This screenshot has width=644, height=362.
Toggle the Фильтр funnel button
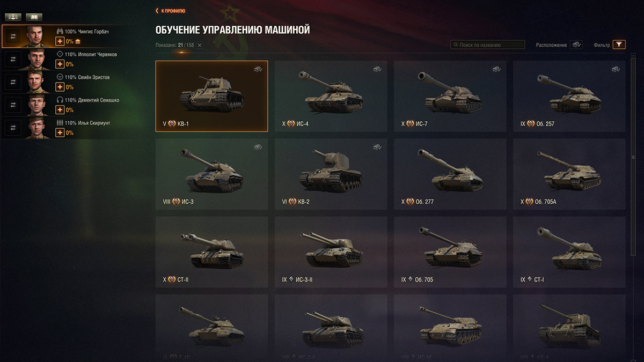pyautogui.click(x=619, y=45)
